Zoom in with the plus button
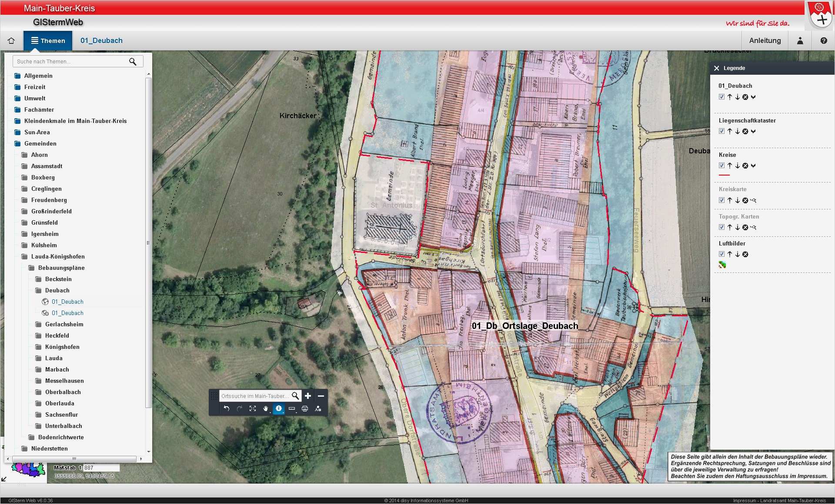This screenshot has width=835, height=504. pos(308,396)
